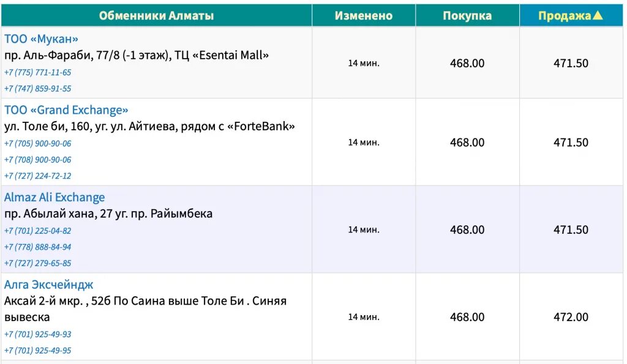Call phone number +7 (701) 225-04-82
This screenshot has width=627, height=364.
tap(37, 231)
